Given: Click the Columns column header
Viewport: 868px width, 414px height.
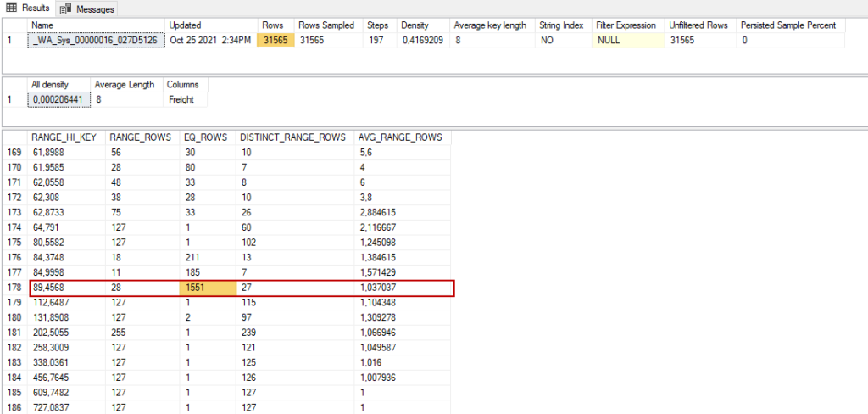Looking at the screenshot, I should pyautogui.click(x=185, y=85).
